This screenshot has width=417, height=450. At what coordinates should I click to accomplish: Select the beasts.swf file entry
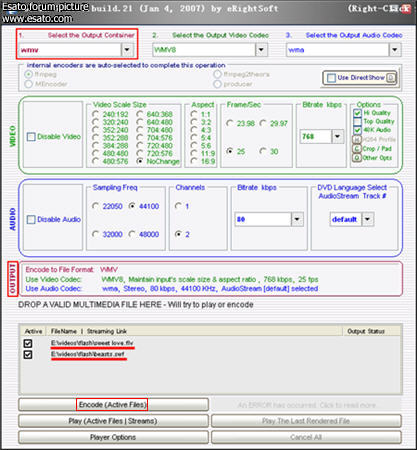88,354
